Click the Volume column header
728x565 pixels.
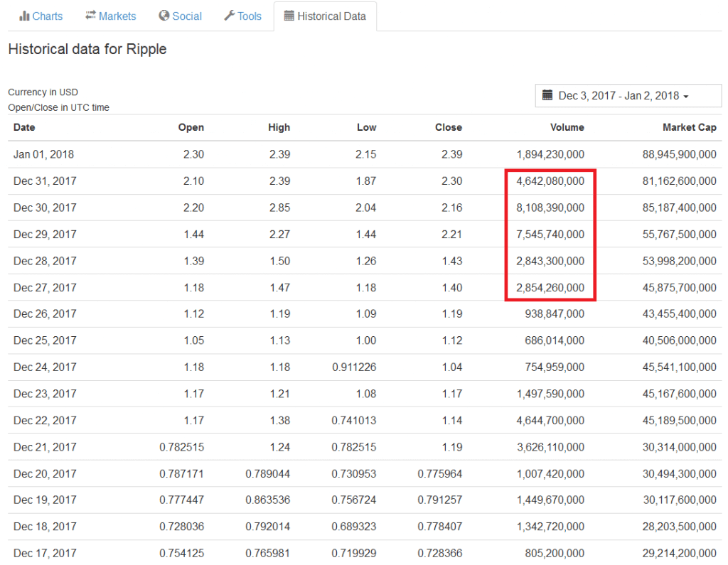pos(567,127)
